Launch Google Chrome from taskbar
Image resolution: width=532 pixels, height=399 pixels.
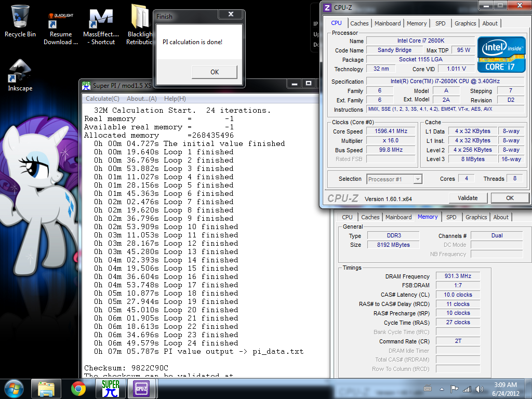point(78,389)
